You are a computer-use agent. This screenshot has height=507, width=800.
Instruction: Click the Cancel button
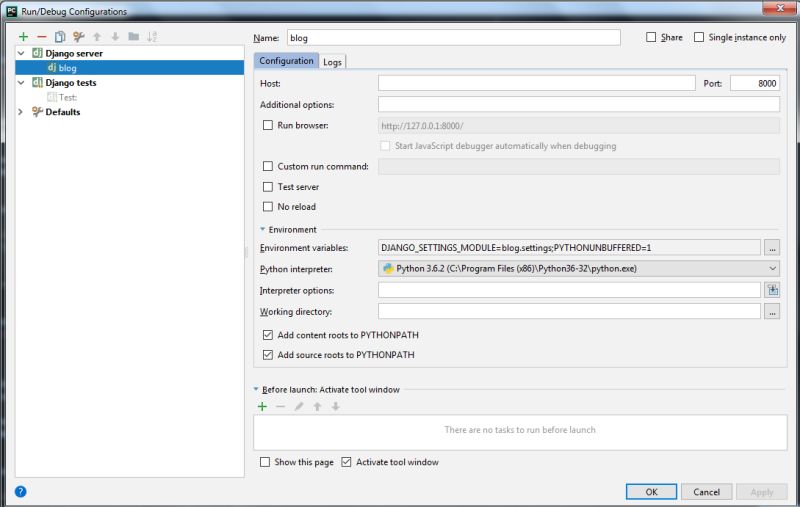(707, 492)
